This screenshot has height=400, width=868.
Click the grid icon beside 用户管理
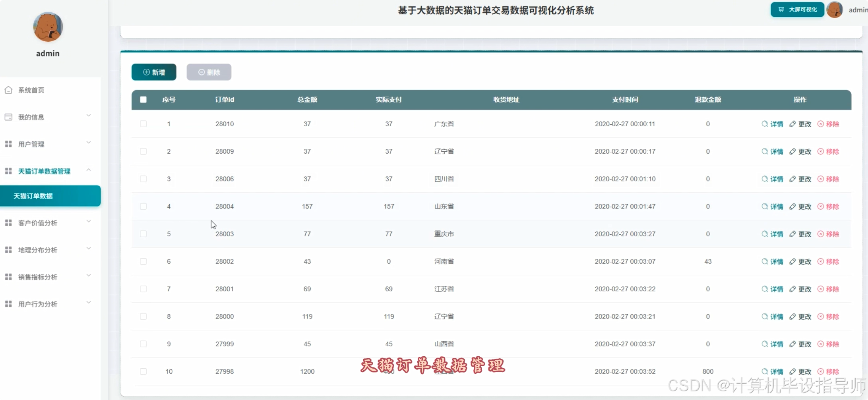tap(8, 144)
